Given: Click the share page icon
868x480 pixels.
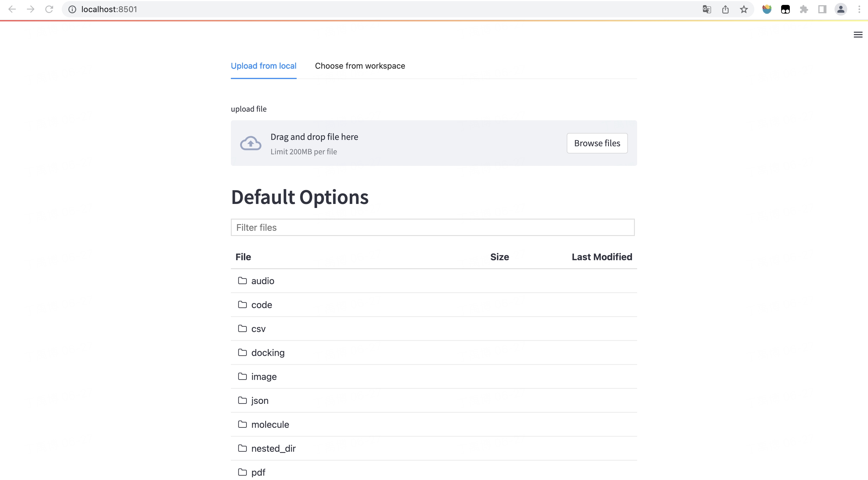Looking at the screenshot, I should [x=725, y=9].
